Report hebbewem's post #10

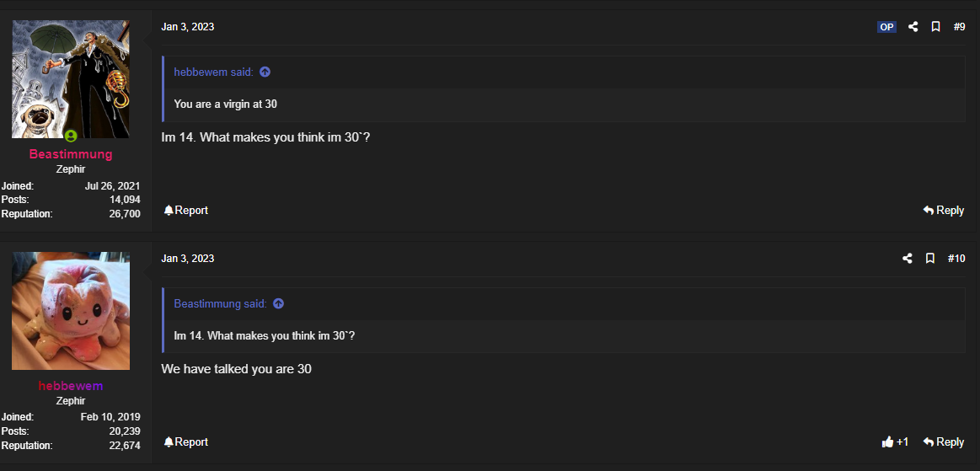point(185,442)
